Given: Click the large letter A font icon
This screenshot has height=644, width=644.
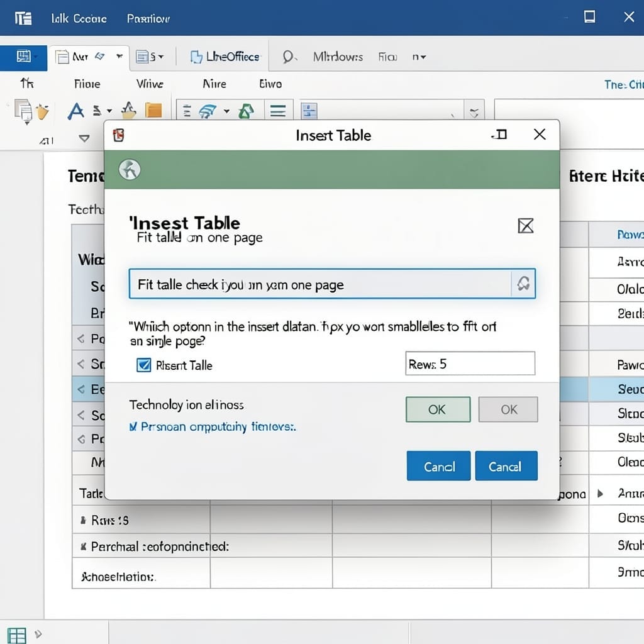Looking at the screenshot, I should 75,111.
